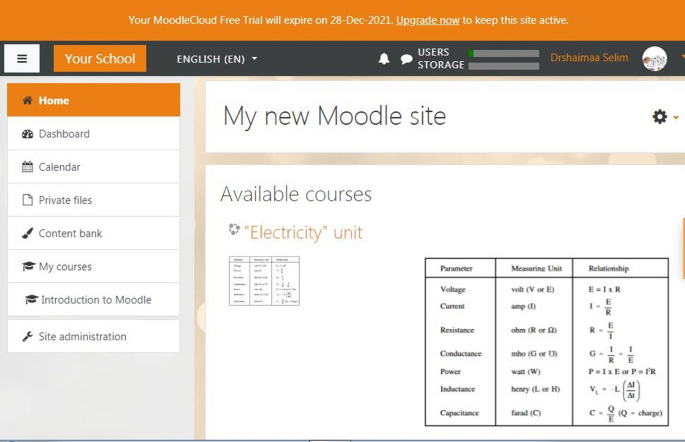The image size is (685, 442).
Task: Open Site administration
Action: 93,336
